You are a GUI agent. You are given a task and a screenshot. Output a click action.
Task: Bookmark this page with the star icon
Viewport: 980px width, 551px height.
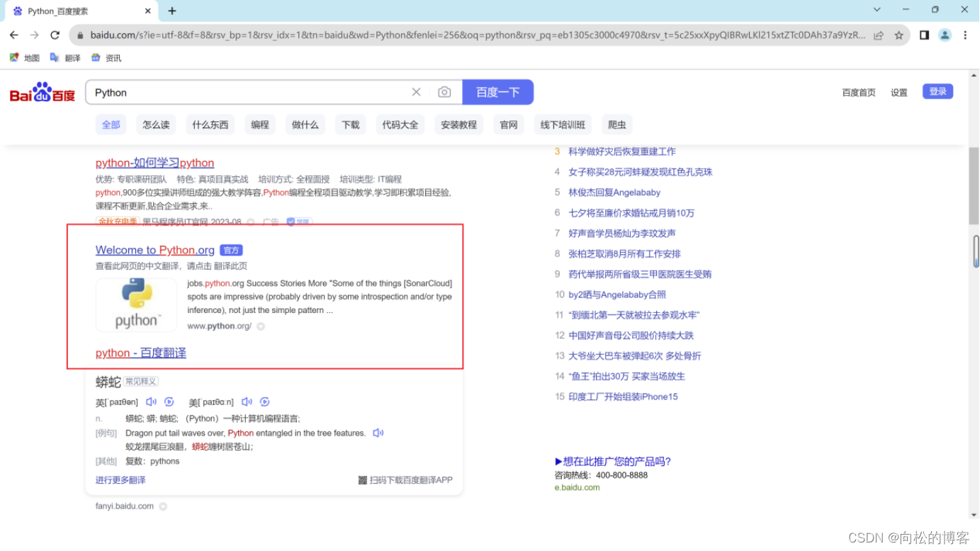[899, 35]
